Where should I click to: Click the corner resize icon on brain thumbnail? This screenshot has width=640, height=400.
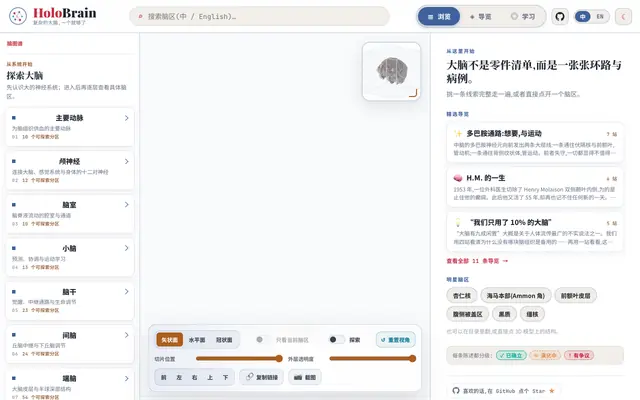pos(413,93)
